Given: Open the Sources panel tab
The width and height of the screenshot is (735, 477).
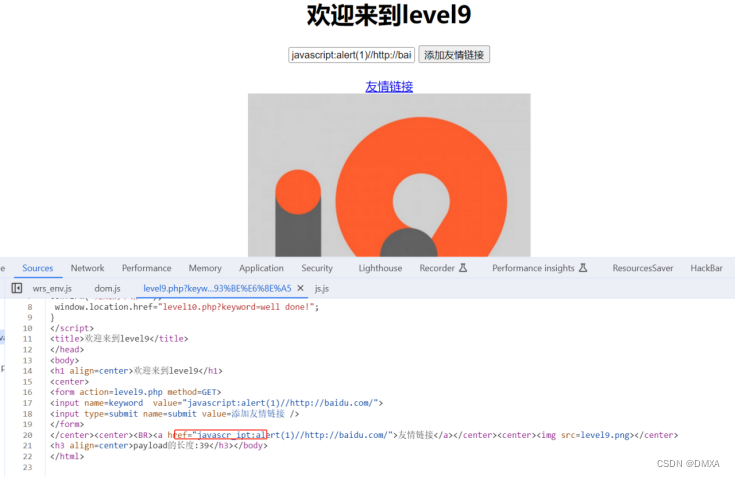Looking at the screenshot, I should (38, 268).
